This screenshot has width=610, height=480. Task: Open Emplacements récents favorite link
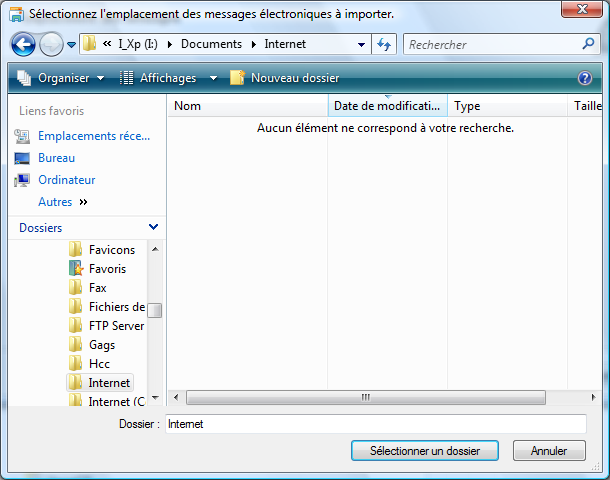point(94,136)
